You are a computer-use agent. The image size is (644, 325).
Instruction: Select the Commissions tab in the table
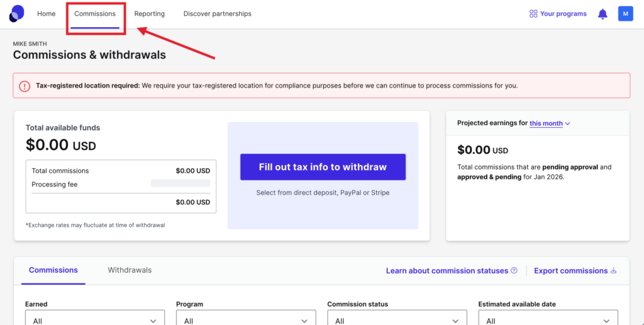tap(53, 270)
